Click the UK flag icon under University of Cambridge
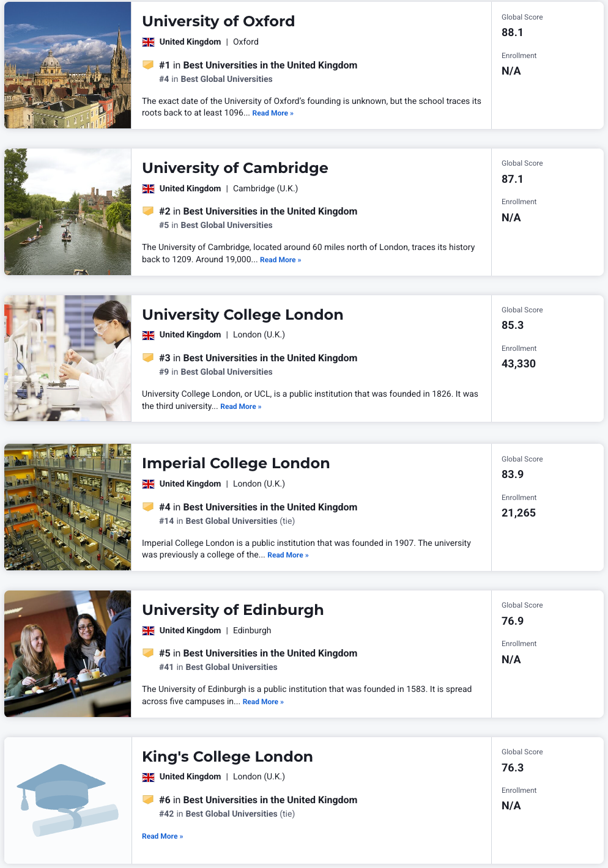 point(148,189)
